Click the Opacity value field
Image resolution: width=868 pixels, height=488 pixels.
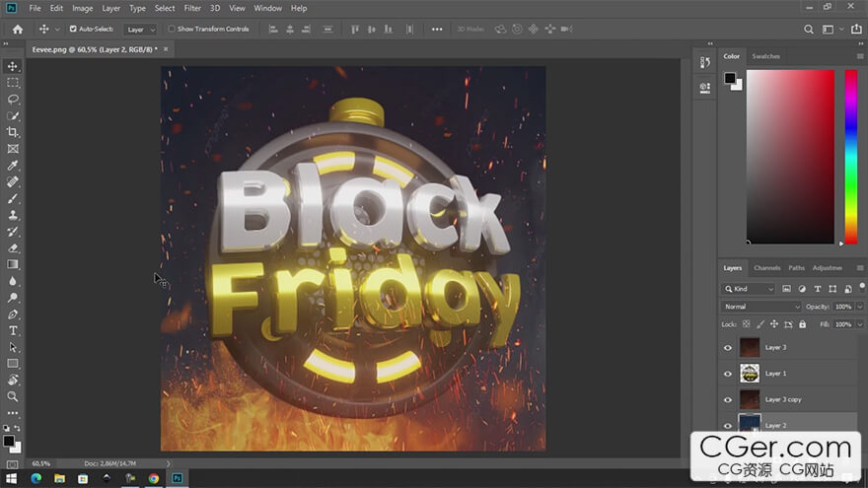click(843, 307)
